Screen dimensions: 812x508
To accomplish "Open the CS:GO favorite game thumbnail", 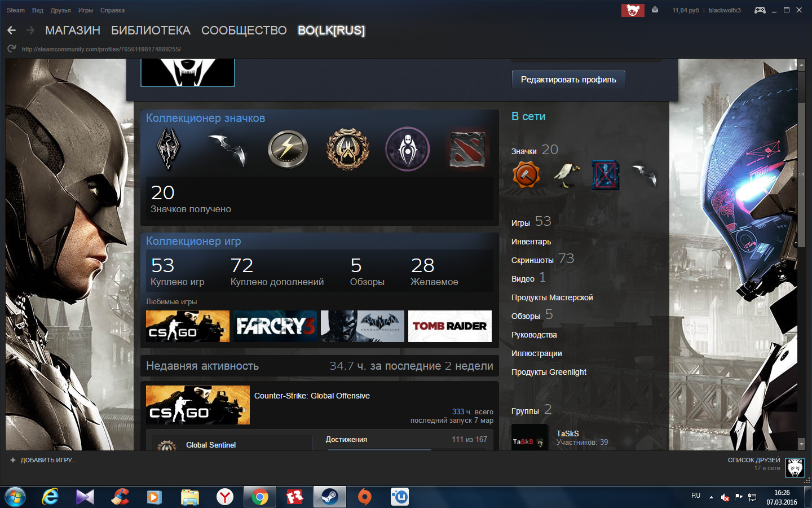I will [188, 326].
